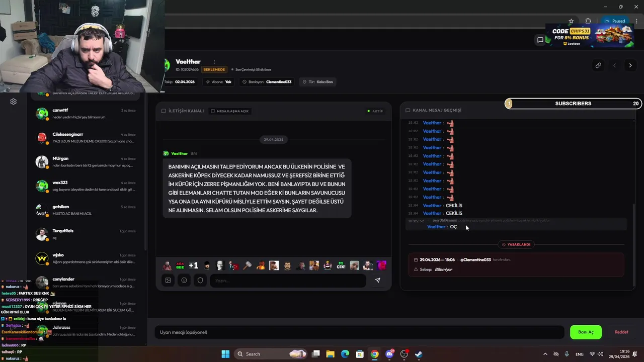Open Microsoft Edge from the taskbar
Viewport: 644px width, 362px height.
pyautogui.click(x=345, y=354)
